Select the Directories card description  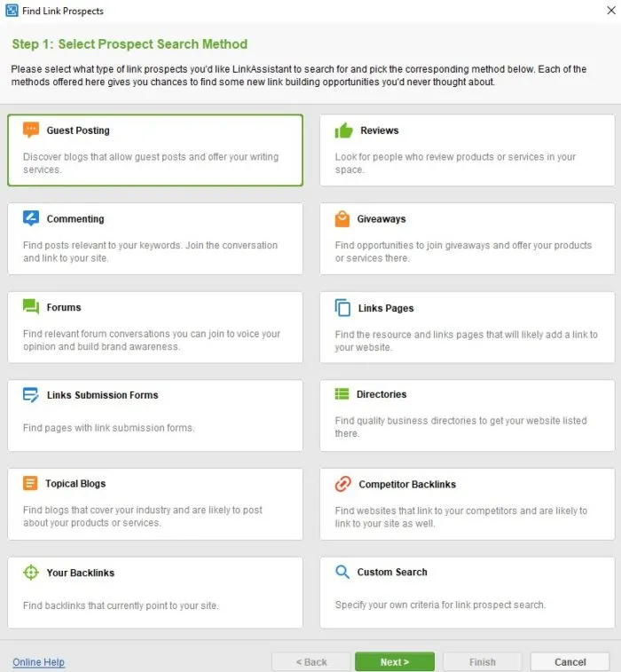tap(460, 427)
